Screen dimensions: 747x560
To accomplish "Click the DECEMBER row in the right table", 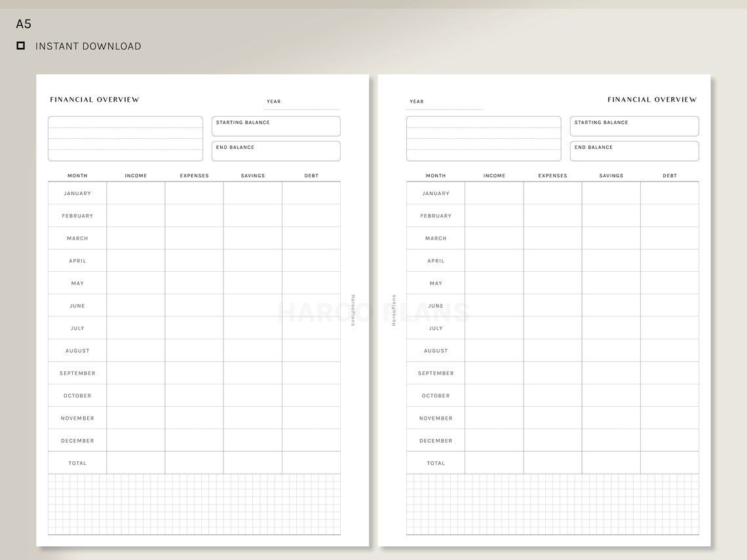I will click(x=435, y=440).
